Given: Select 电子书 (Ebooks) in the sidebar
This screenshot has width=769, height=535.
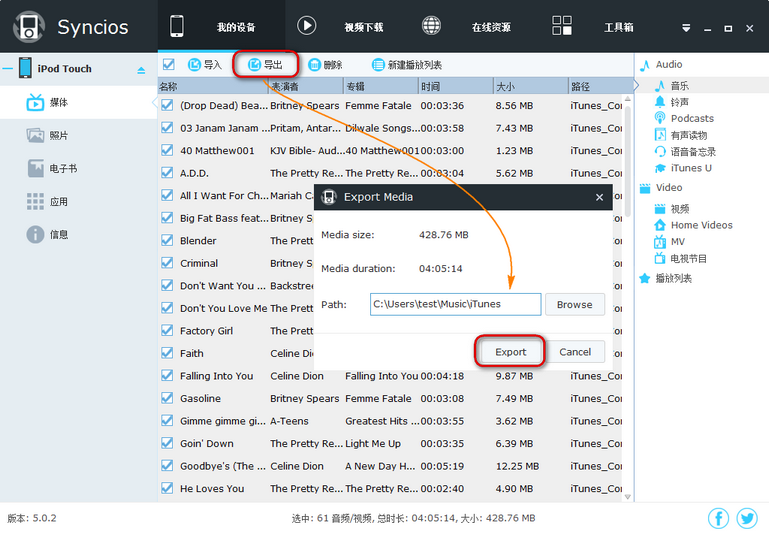Looking at the screenshot, I should pos(78,168).
